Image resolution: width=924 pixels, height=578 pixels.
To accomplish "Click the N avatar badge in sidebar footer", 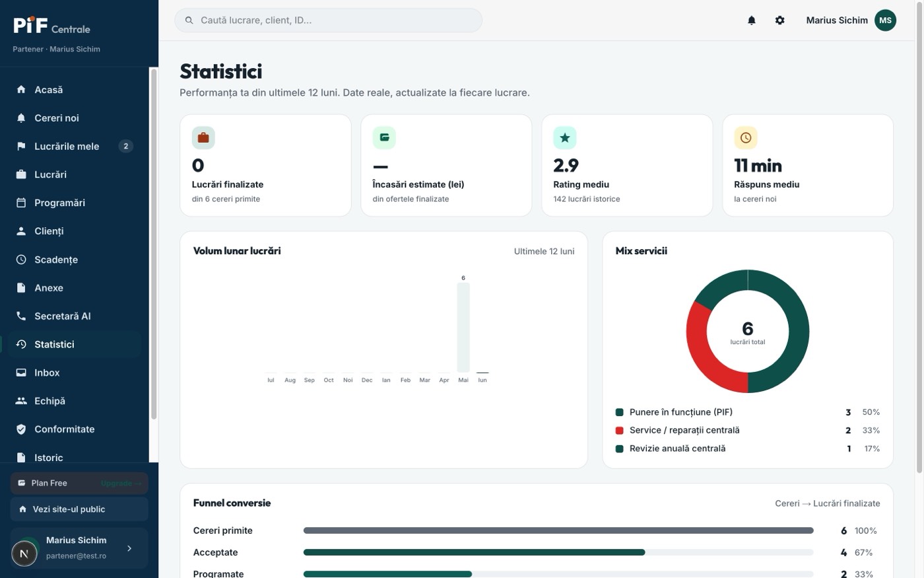I will [x=24, y=554].
